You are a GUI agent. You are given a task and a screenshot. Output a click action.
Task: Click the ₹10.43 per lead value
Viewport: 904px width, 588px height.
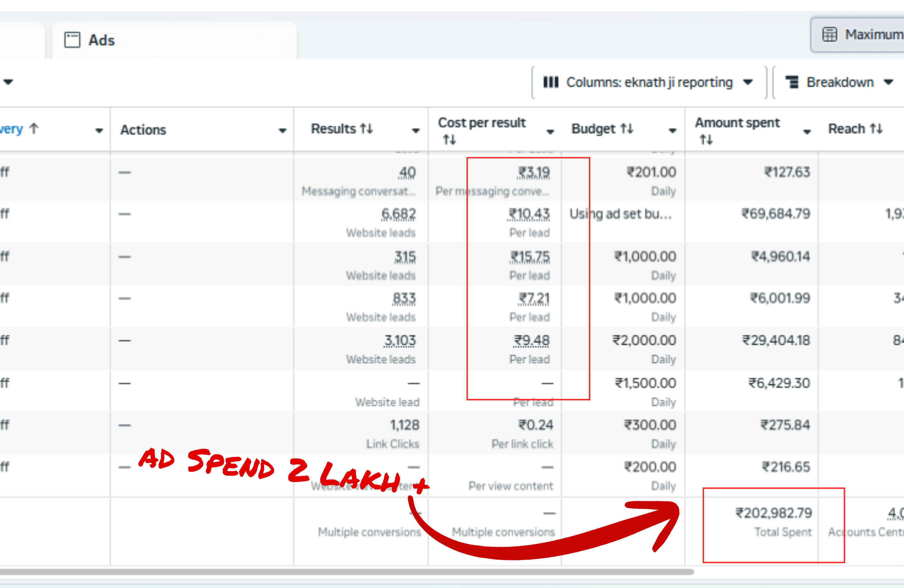pyautogui.click(x=529, y=214)
